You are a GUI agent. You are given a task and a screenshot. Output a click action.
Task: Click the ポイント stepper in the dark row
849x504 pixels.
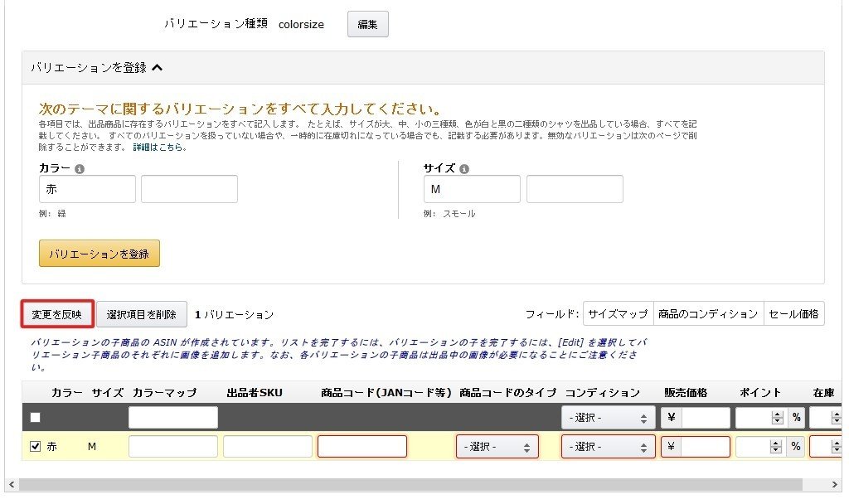pyautogui.click(x=778, y=418)
